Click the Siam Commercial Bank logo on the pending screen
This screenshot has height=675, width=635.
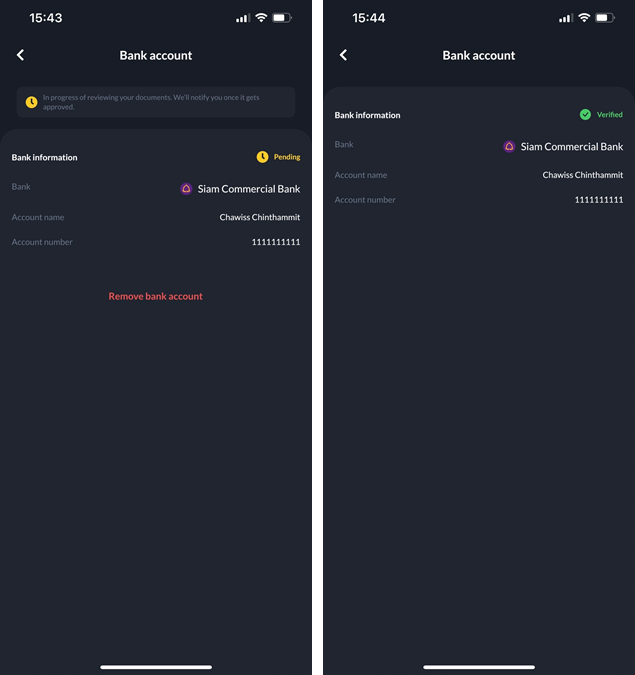click(186, 189)
